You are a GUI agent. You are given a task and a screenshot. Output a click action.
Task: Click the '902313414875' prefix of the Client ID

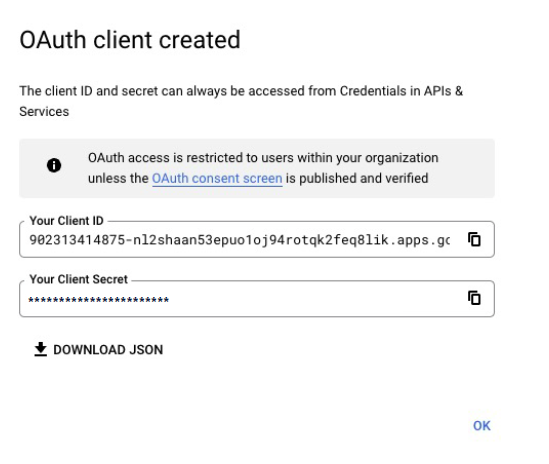click(77, 240)
